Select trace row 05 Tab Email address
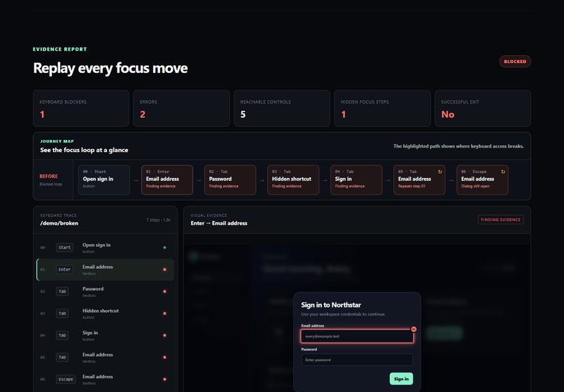The image size is (564, 392). tap(106, 358)
